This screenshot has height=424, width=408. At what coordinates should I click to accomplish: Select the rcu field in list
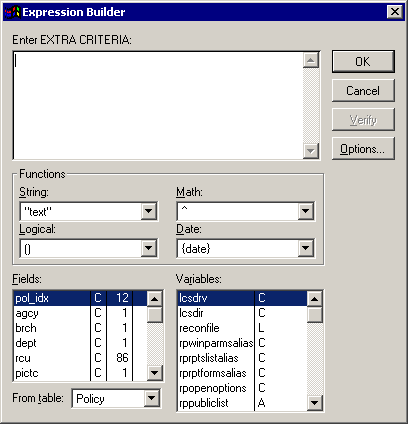point(80,358)
